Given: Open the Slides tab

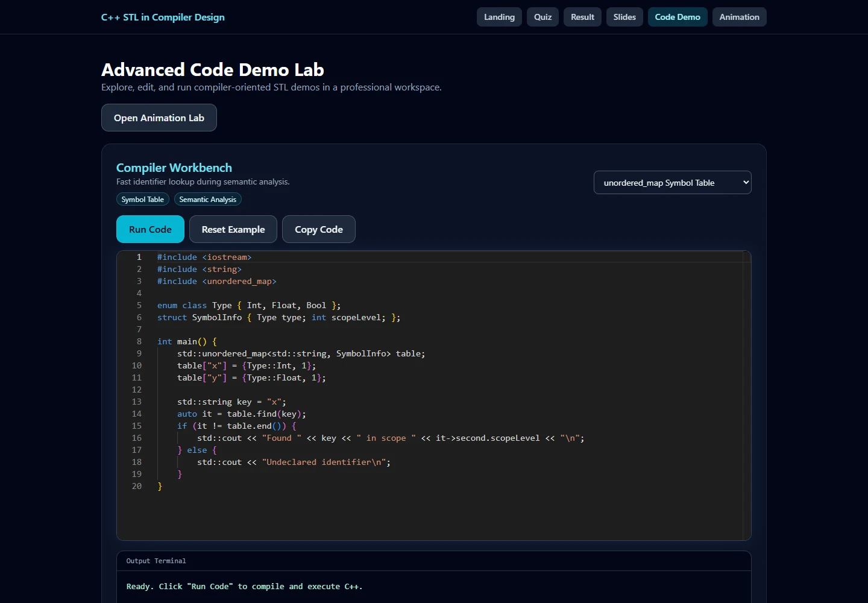Looking at the screenshot, I should click(x=624, y=17).
